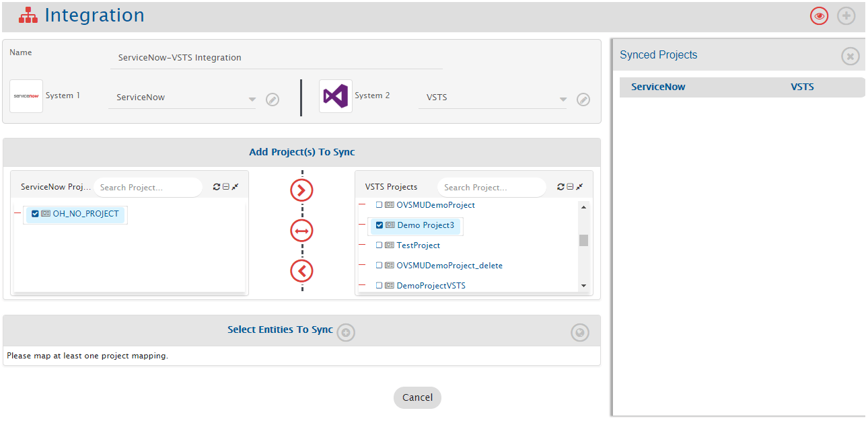Click the backward sync direction arrow
Image resolution: width=868 pixels, height=425 pixels.
(x=301, y=272)
